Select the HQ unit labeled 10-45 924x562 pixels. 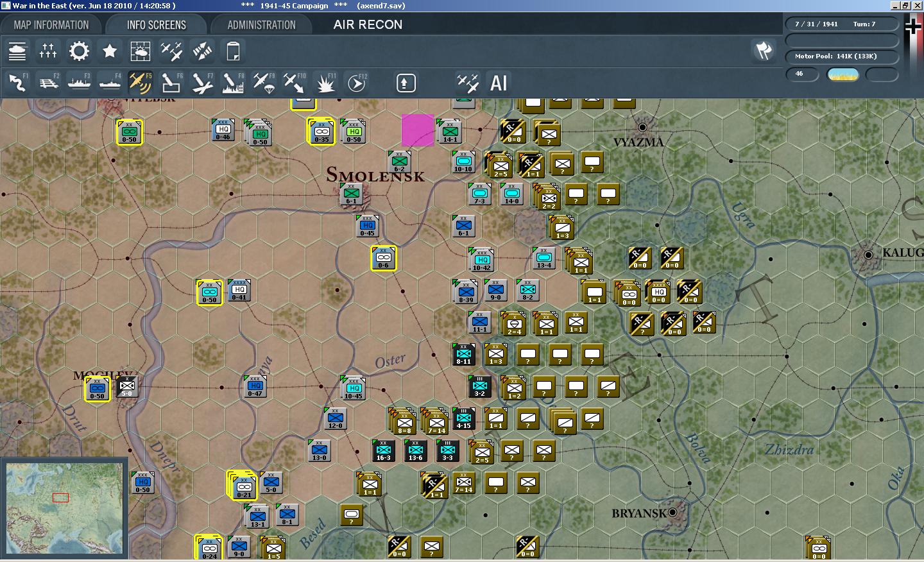point(354,388)
